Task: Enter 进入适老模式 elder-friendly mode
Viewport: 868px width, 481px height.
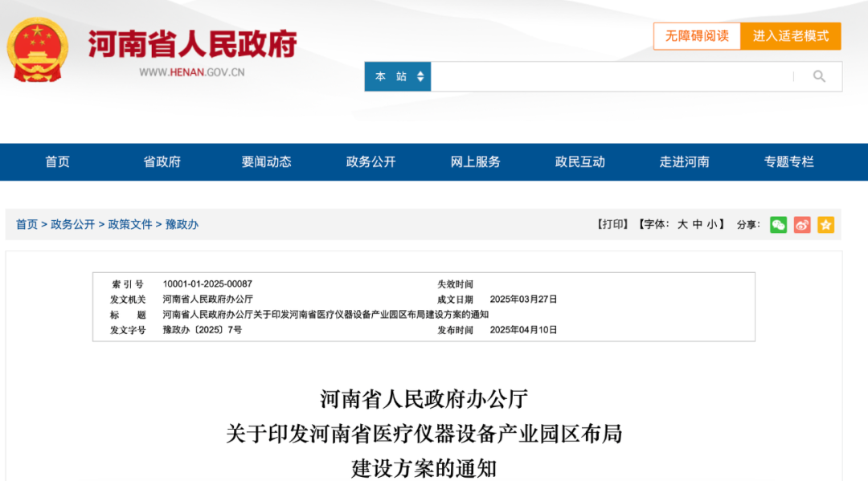Action: (x=791, y=36)
